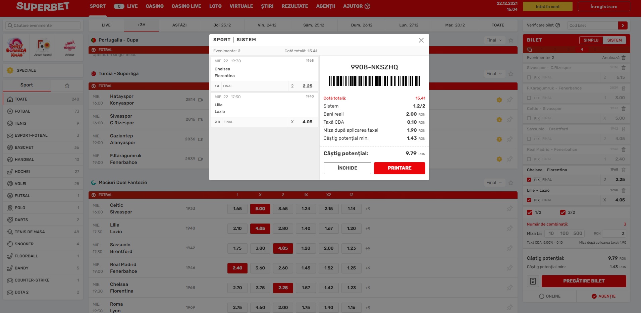The image size is (644, 313).
Task: Click the copy ticket icon under BILET
Action: tap(530, 50)
